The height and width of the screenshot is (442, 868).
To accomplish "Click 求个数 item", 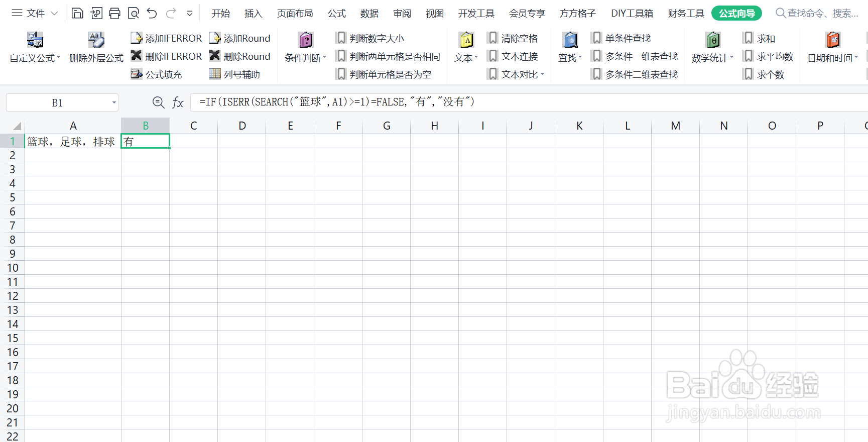I will pos(764,74).
